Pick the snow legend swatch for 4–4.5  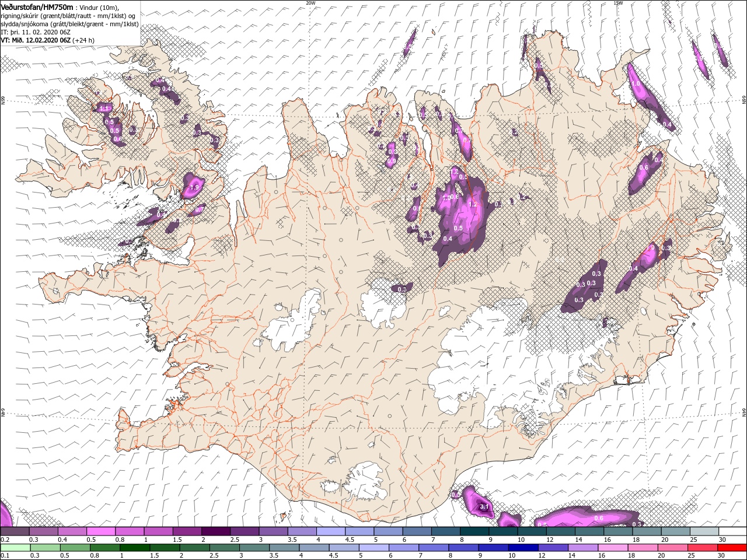coord(331,531)
